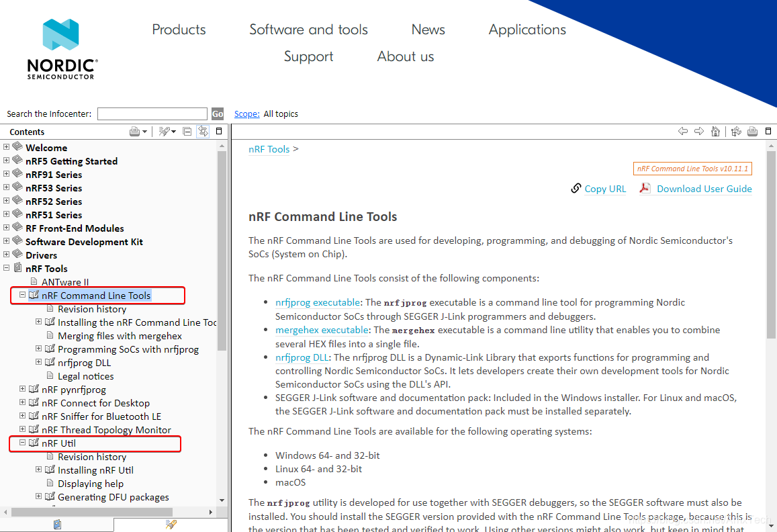Image resolution: width=777 pixels, height=532 pixels.
Task: Click the nRF Tools breadcrumb link
Action: pyautogui.click(x=269, y=149)
